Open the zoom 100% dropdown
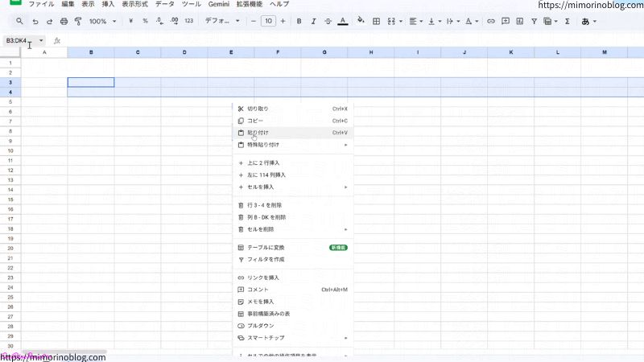644x362 pixels. click(102, 22)
